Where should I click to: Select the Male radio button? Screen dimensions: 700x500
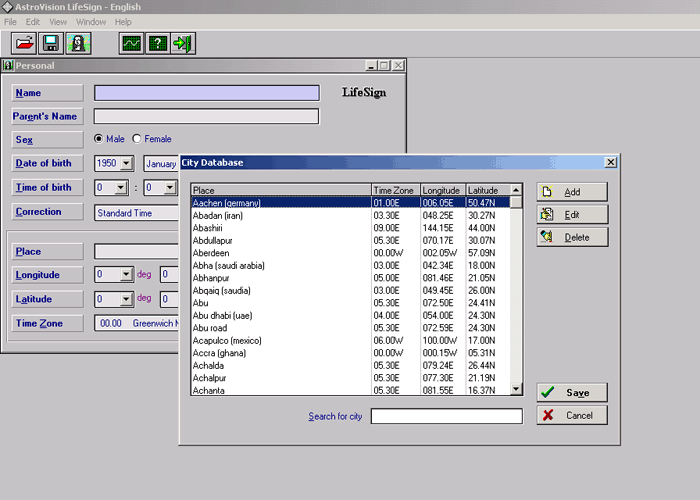tap(99, 139)
